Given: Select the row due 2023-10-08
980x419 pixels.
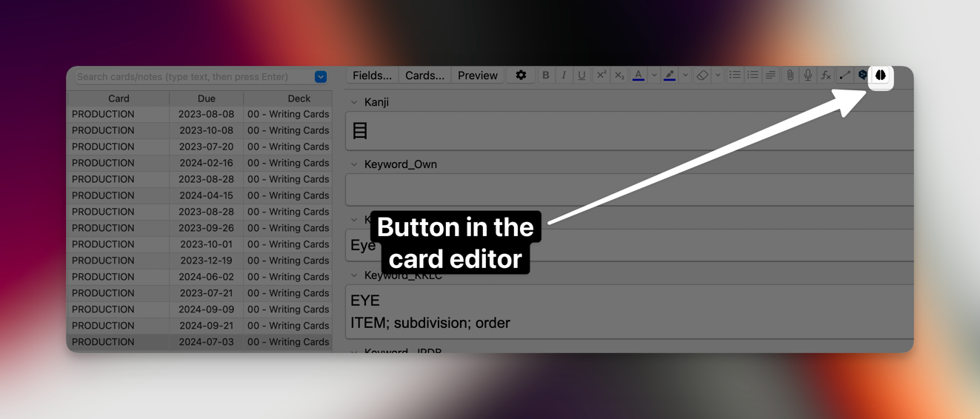Looking at the screenshot, I should (200, 130).
